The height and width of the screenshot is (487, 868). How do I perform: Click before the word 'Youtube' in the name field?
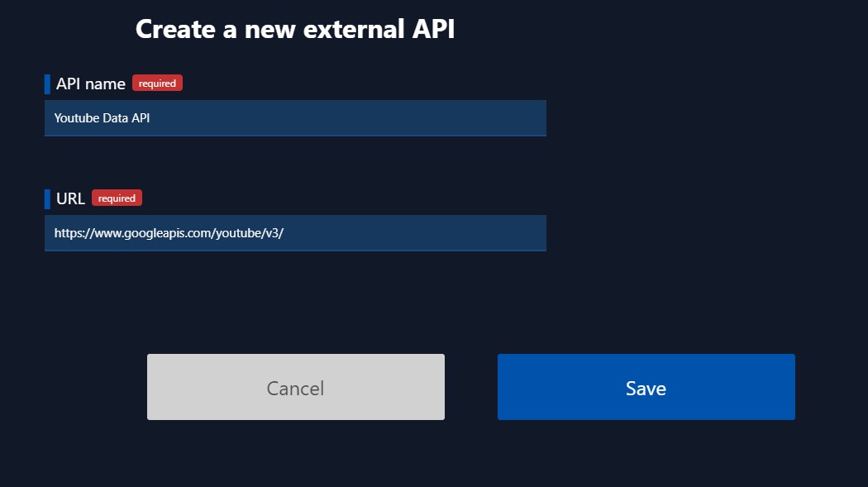(54, 117)
